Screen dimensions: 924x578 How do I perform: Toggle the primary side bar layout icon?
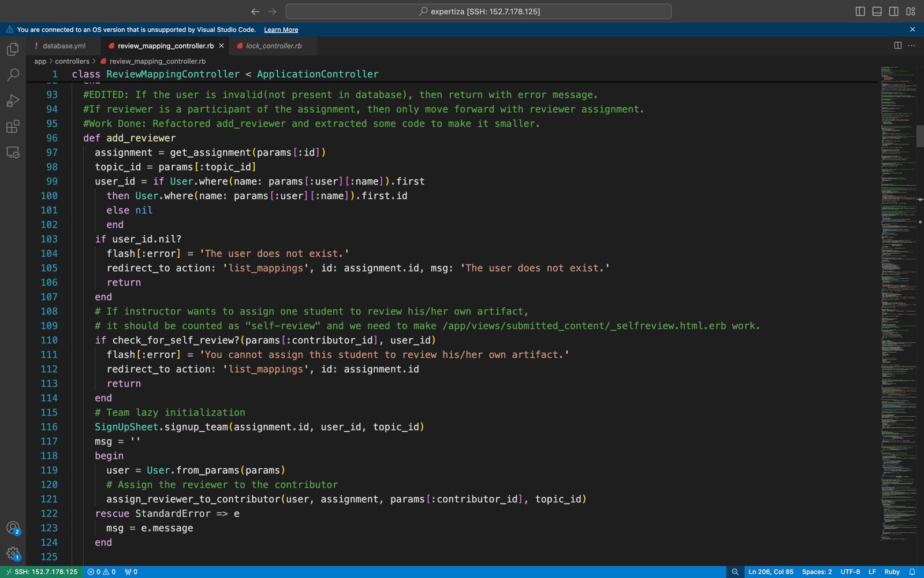pyautogui.click(x=860, y=12)
